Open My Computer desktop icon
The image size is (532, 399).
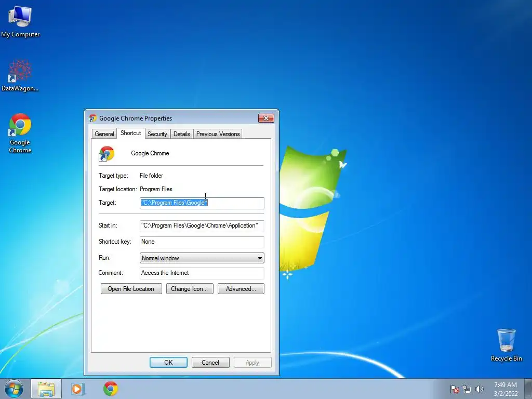click(20, 21)
